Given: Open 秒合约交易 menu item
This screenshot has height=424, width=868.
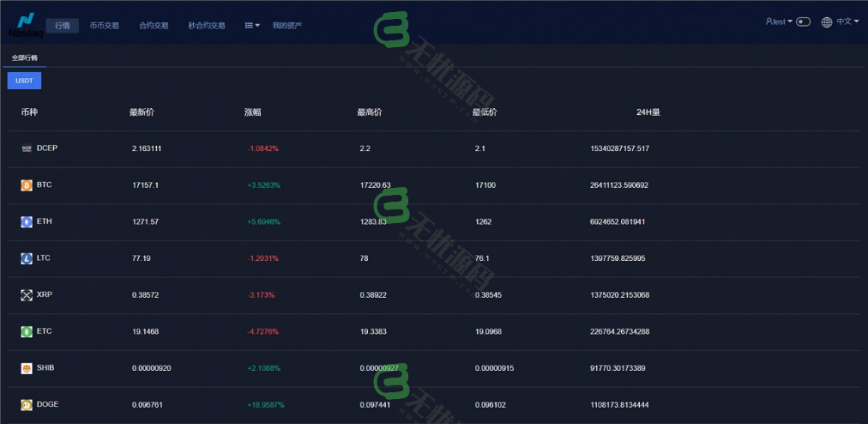Looking at the screenshot, I should [207, 26].
